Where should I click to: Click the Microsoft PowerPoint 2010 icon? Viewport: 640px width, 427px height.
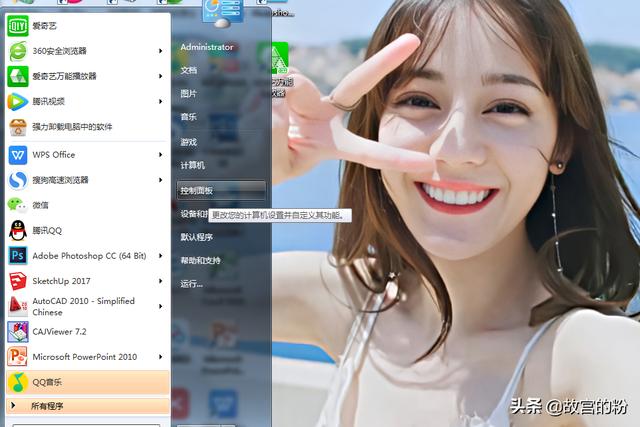click(x=18, y=356)
